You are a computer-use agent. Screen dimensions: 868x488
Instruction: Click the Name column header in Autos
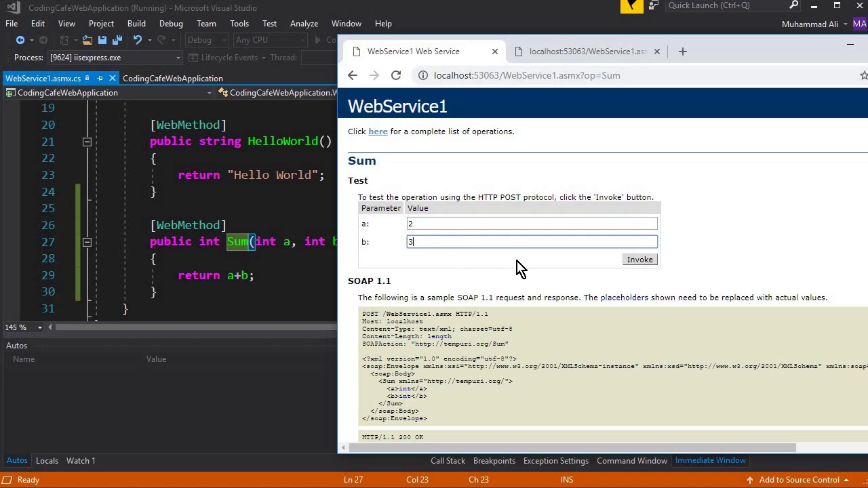coord(23,359)
